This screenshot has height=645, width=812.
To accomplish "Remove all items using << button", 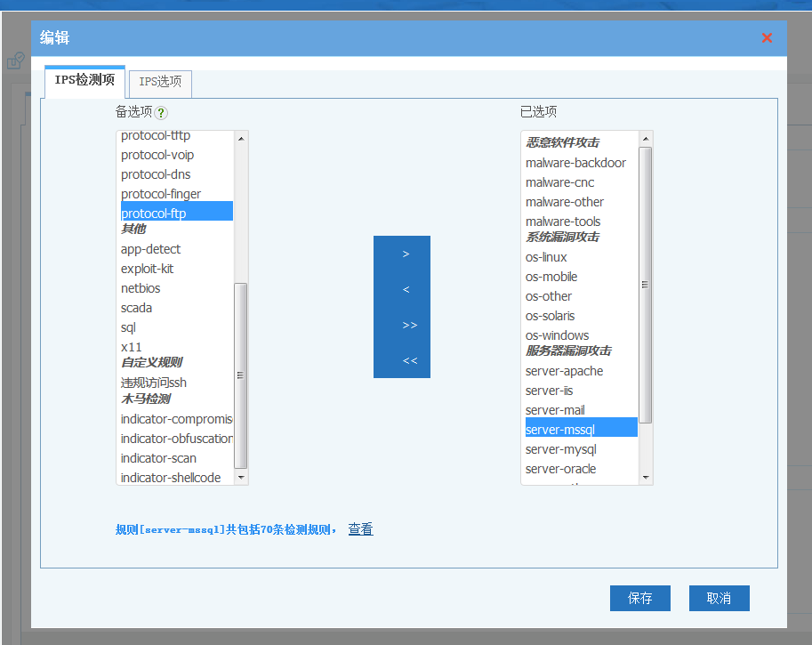I will [409, 360].
